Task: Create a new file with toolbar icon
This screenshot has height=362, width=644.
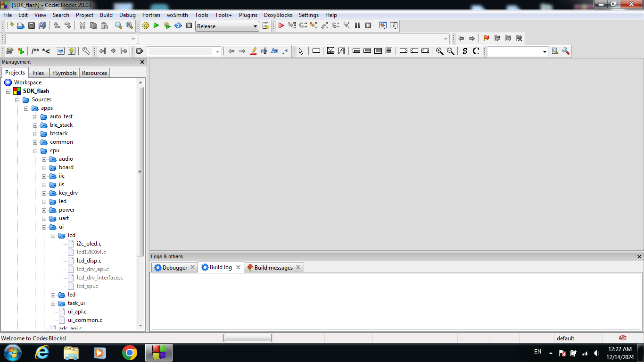Action: pyautogui.click(x=9, y=25)
